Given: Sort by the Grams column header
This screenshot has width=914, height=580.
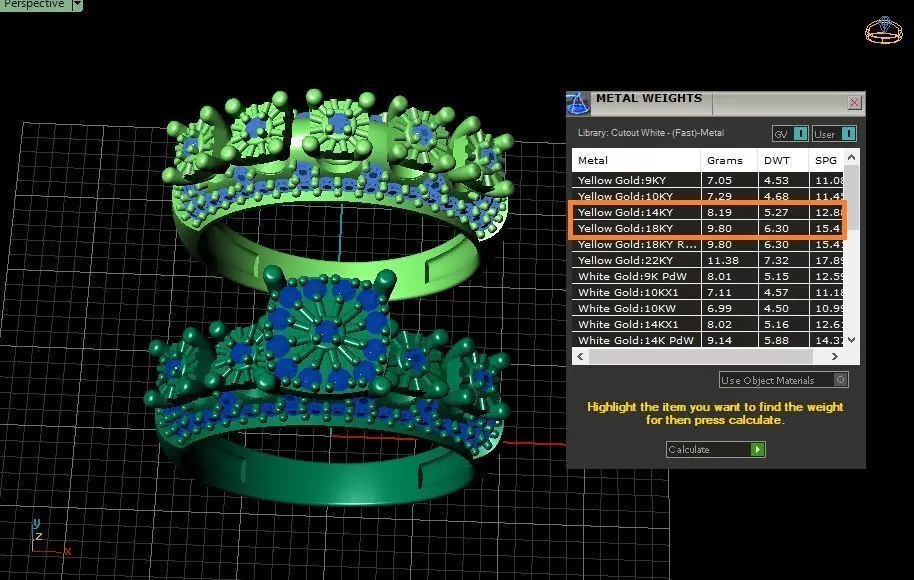Looking at the screenshot, I should tap(729, 160).
